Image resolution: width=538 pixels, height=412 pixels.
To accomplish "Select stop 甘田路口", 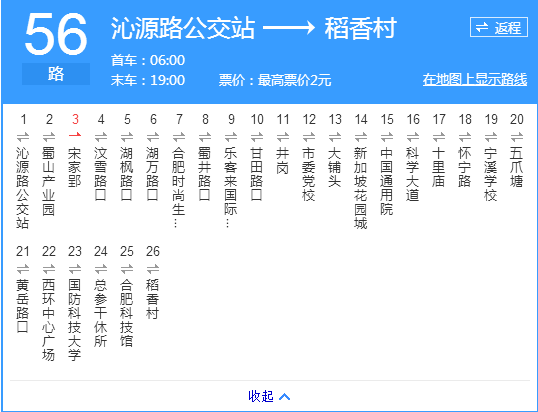I will click(x=257, y=174).
